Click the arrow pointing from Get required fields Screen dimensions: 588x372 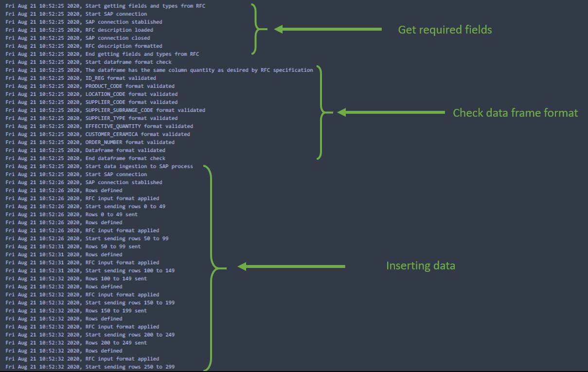[327, 30]
